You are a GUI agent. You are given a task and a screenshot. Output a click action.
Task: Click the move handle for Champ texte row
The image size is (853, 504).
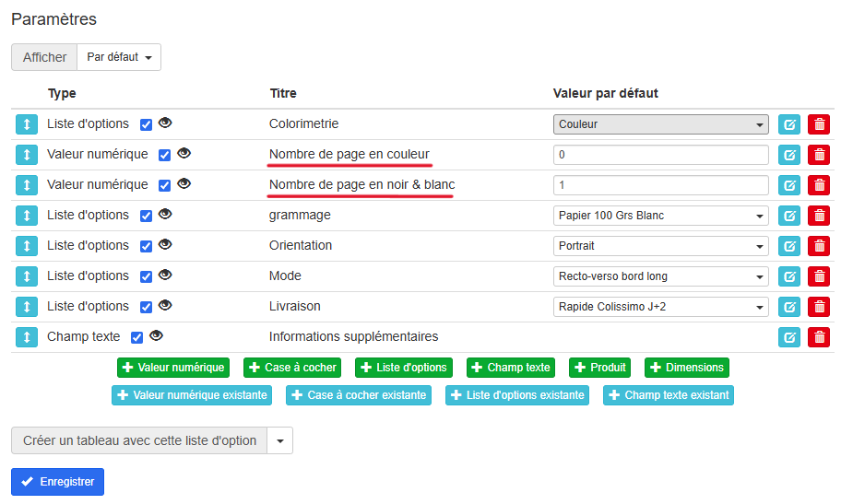(26, 337)
